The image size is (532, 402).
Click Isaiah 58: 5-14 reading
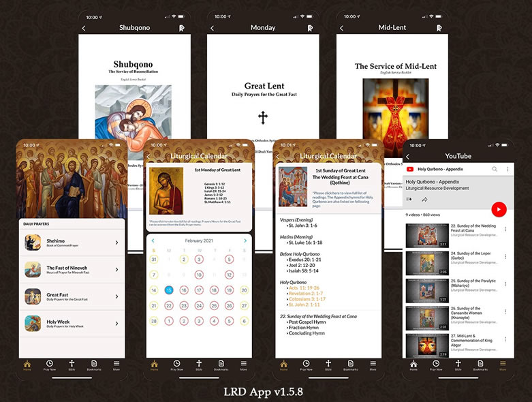pyautogui.click(x=303, y=270)
